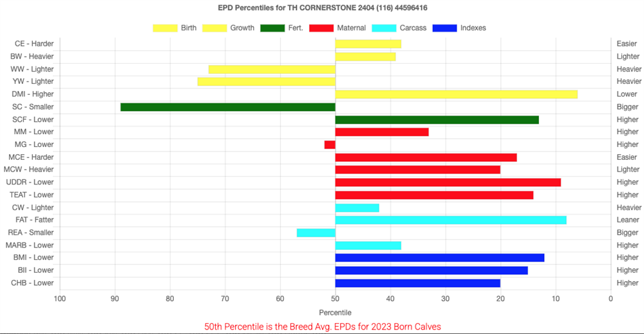Click the 'BII - Lower' axis label
The image size is (644, 334).
36,270
